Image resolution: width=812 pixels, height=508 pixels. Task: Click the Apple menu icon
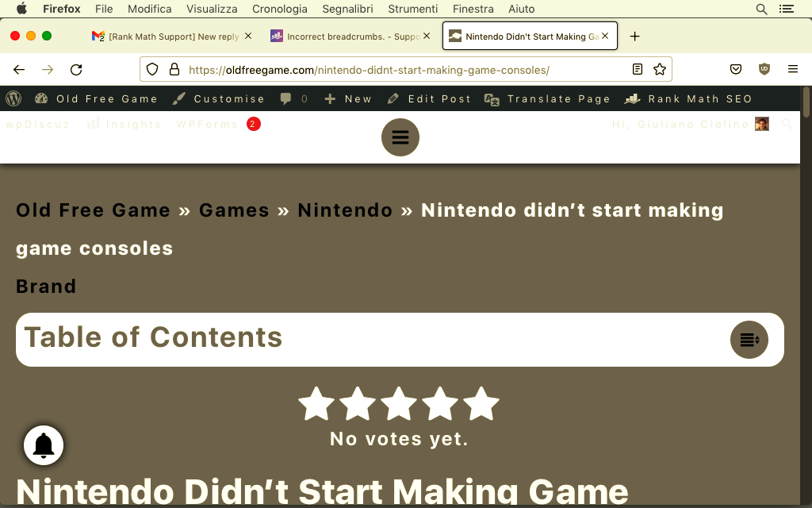(x=21, y=9)
